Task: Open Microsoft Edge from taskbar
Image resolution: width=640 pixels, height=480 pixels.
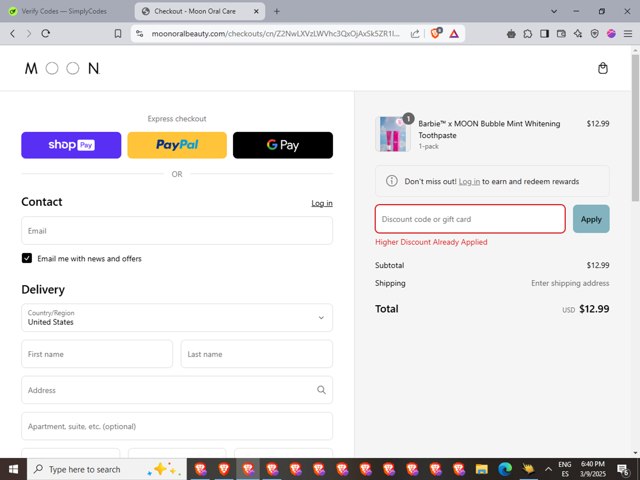Action: tap(504, 469)
